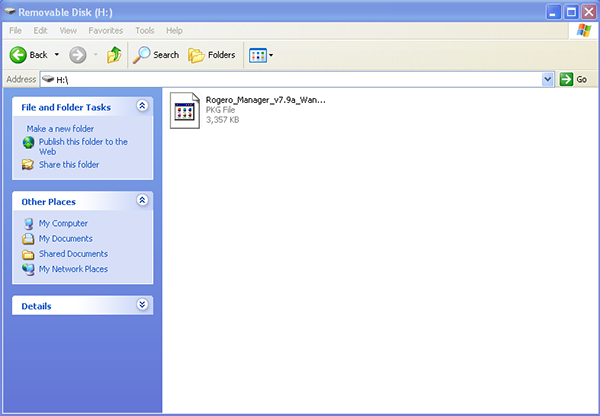Screen dimensions: 600x416
Task: Select the Rogero_Manager PKG file icon
Action: tap(185, 110)
